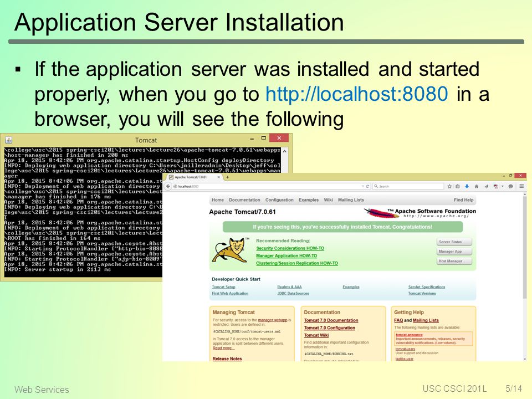Open the bookmarks list icon in Firefox
532x399 pixels.
pos(458,186)
